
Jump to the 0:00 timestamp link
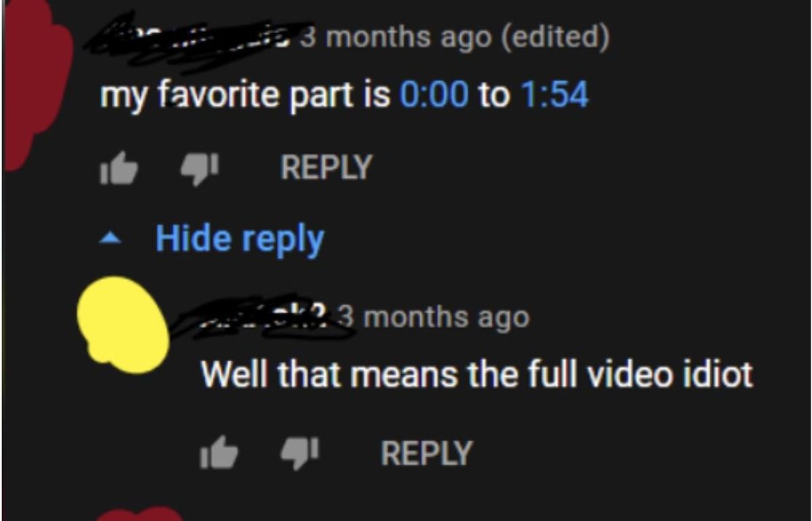434,96
